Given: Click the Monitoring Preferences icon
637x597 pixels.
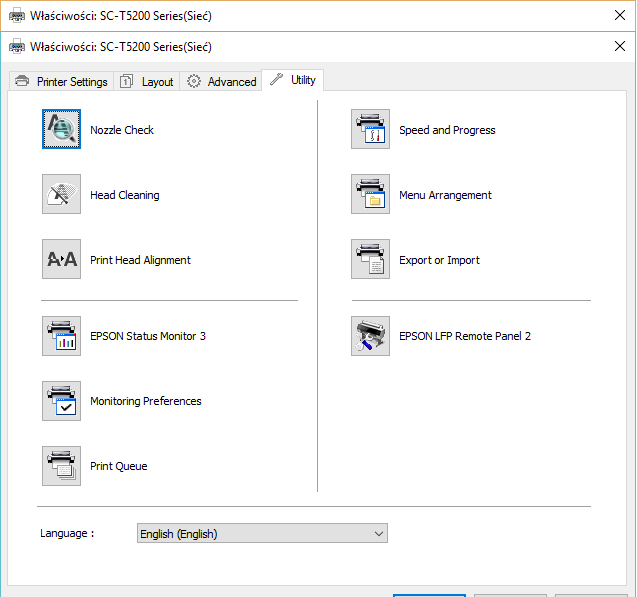Looking at the screenshot, I should (61, 401).
